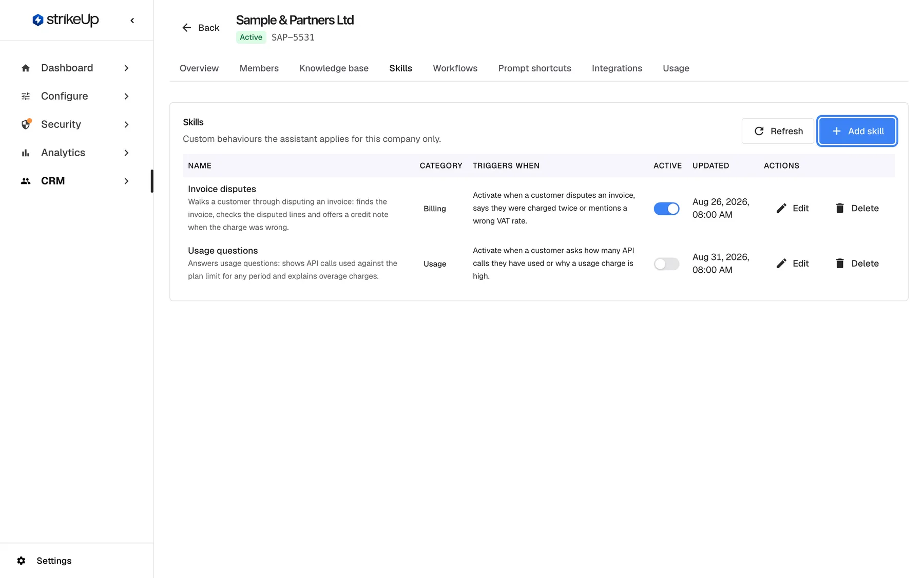The image size is (924, 578).
Task: Click the TRIGGERS WHEN column header
Action: [x=506, y=165]
